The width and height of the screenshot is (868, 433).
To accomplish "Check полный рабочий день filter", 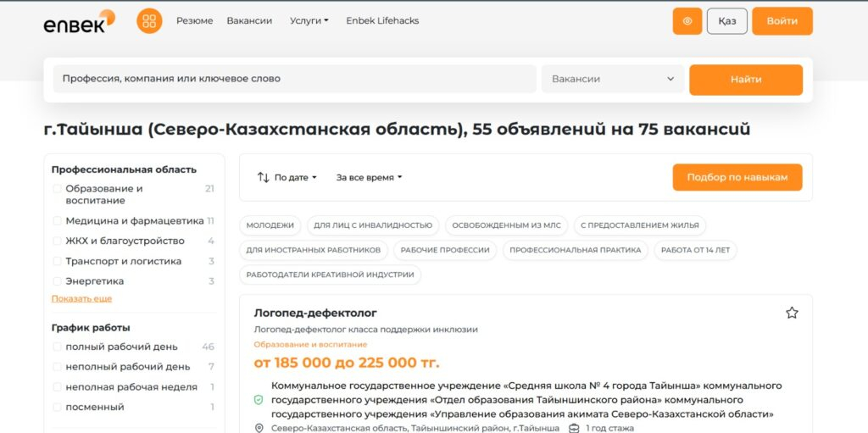I will pyautogui.click(x=57, y=347).
